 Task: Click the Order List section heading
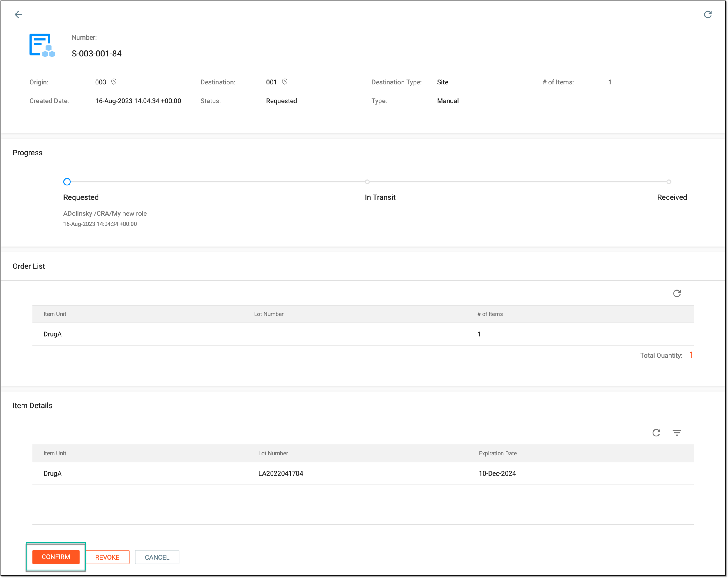29,266
